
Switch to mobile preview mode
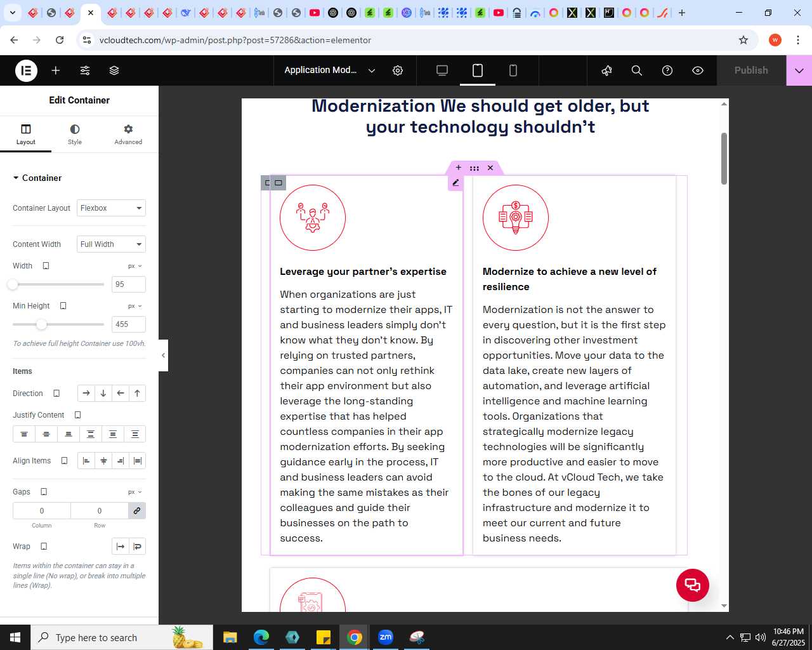click(513, 70)
